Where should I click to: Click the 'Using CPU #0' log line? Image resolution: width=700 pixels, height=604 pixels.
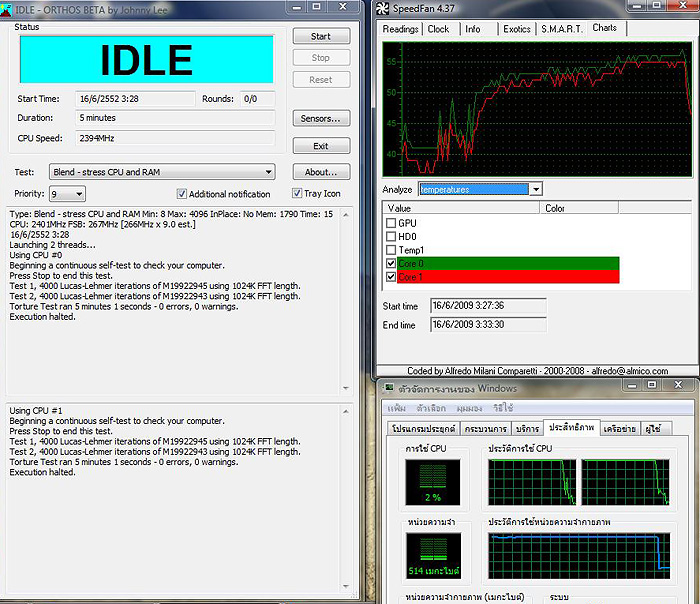(x=36, y=255)
